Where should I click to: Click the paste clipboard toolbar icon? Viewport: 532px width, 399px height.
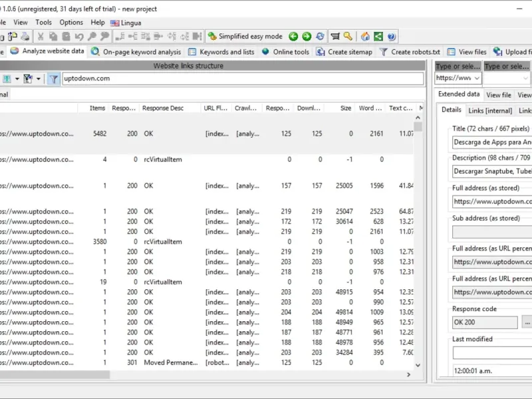pos(66,37)
